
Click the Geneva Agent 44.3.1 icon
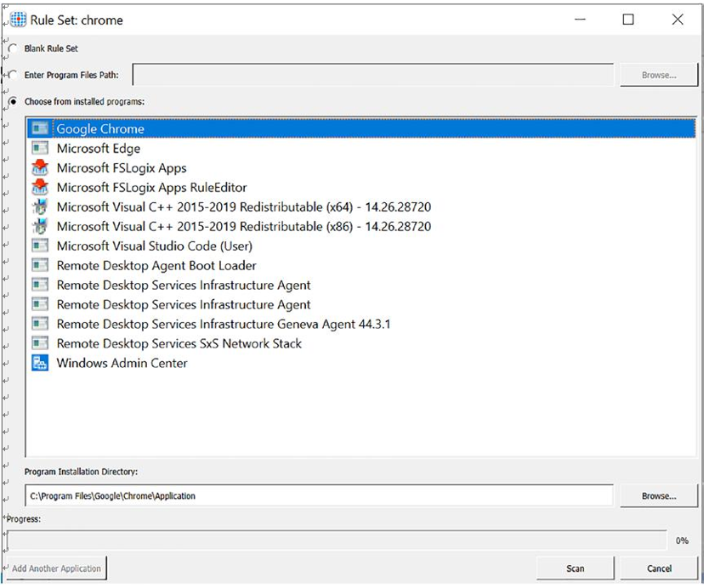[40, 324]
